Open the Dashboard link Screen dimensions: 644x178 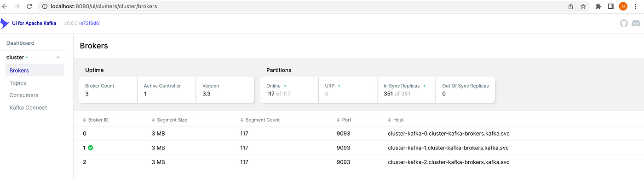click(20, 43)
